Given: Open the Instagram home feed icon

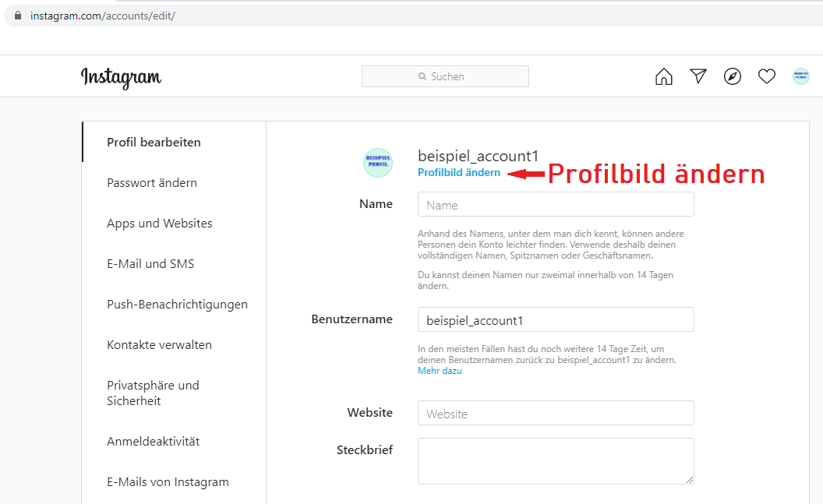Looking at the screenshot, I should tap(663, 76).
